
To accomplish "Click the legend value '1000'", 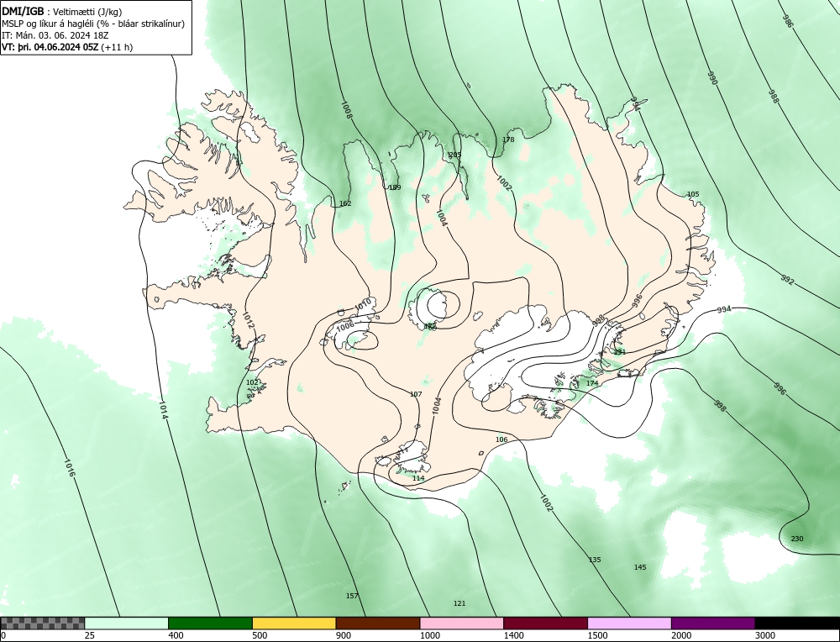I will pos(430,635).
